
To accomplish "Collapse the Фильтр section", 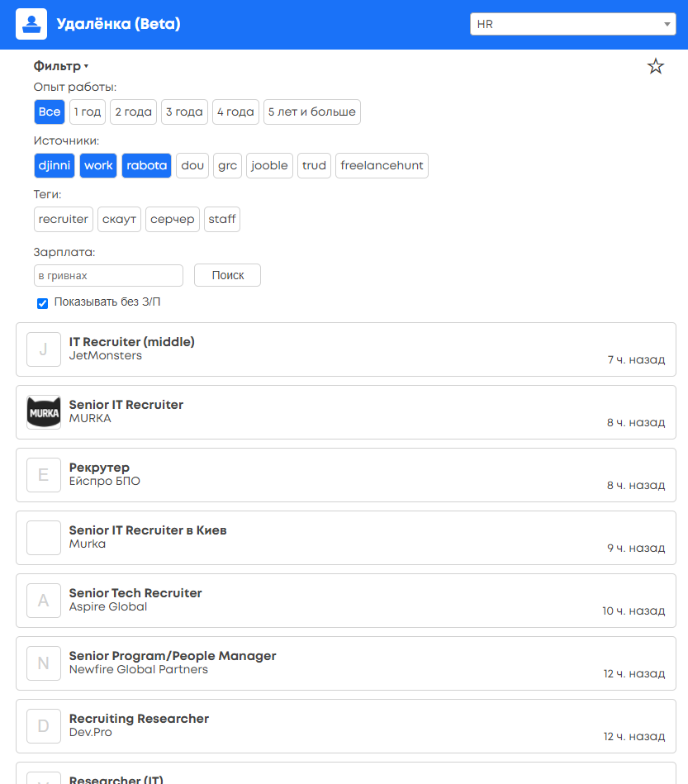I will (x=60, y=66).
